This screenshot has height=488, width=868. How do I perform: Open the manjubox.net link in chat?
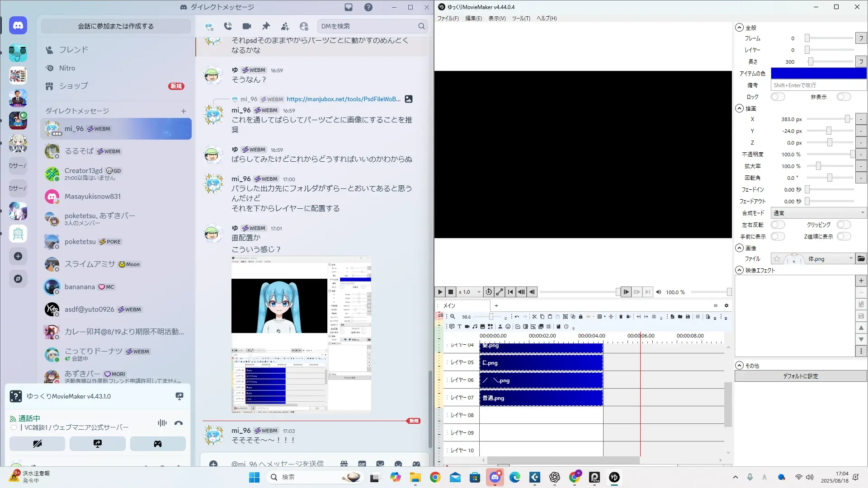pos(343,99)
